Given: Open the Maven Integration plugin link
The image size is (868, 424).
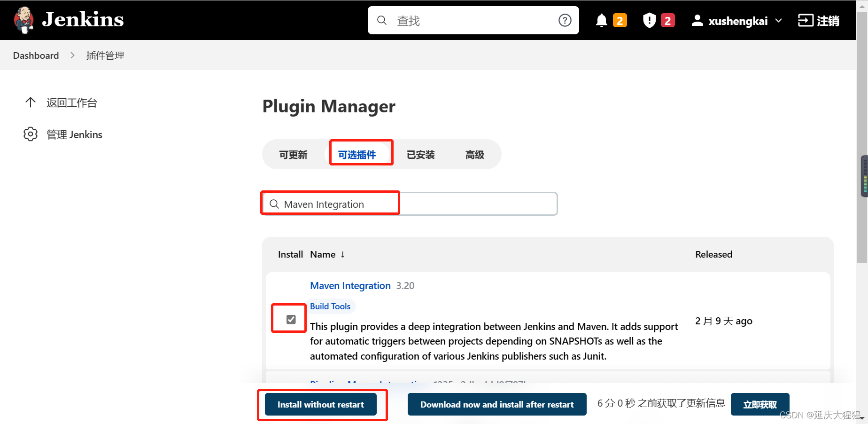Looking at the screenshot, I should (350, 286).
